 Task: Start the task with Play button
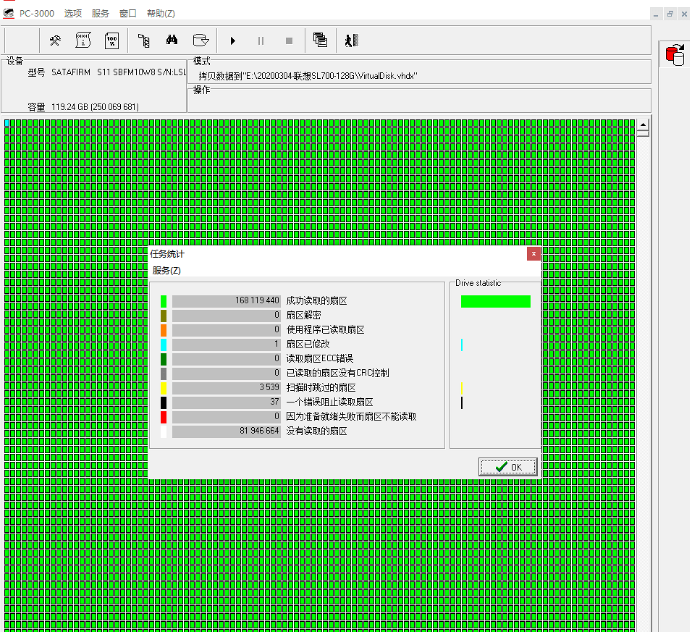(x=233, y=41)
